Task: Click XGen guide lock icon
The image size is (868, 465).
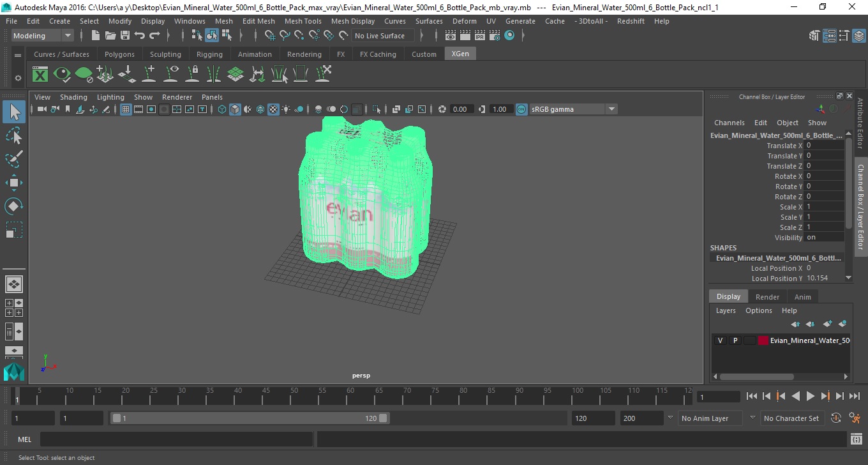Action: (192, 75)
